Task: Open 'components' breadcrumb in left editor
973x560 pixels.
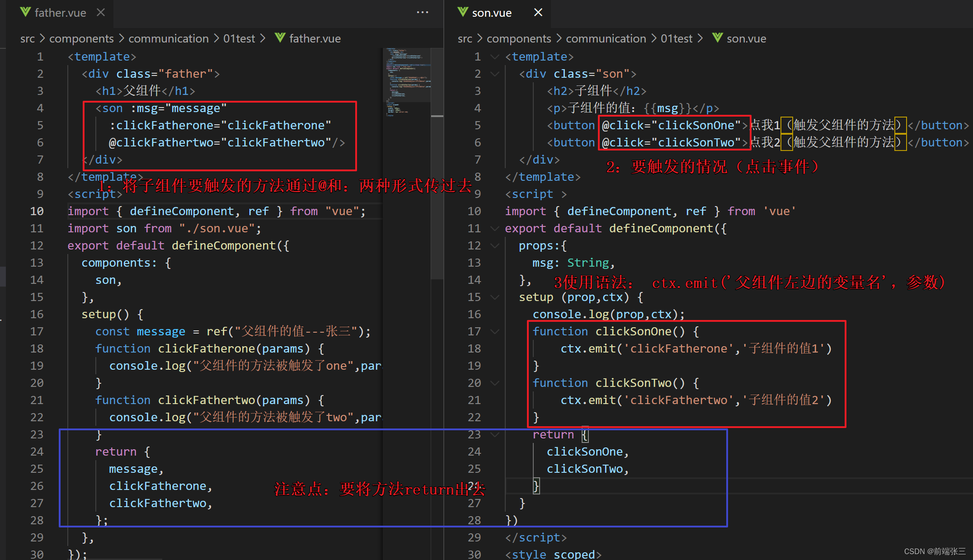Action: tap(81, 38)
